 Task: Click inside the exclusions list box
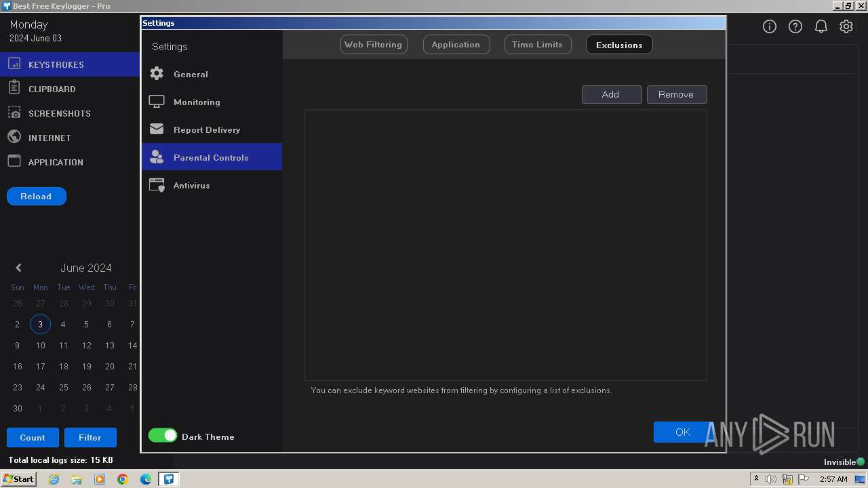tap(506, 245)
